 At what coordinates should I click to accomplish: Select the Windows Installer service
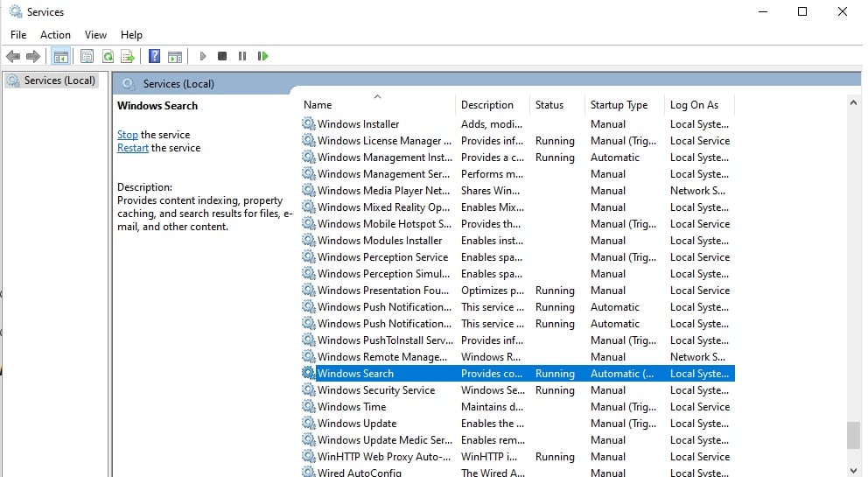click(518, 124)
